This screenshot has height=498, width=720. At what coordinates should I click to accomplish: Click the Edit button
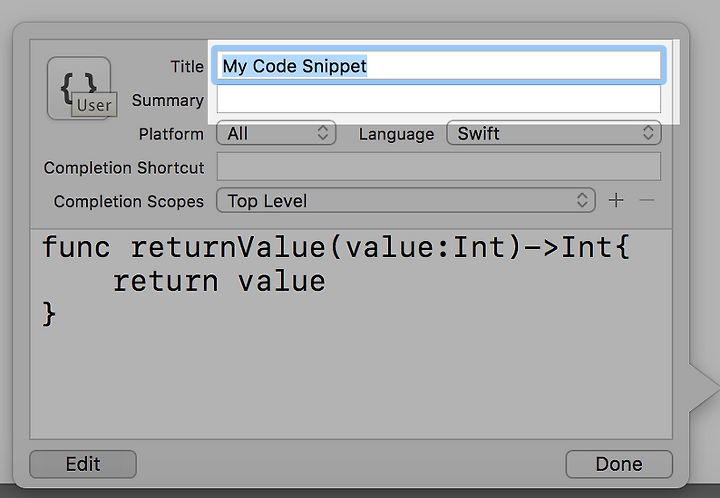(x=83, y=464)
